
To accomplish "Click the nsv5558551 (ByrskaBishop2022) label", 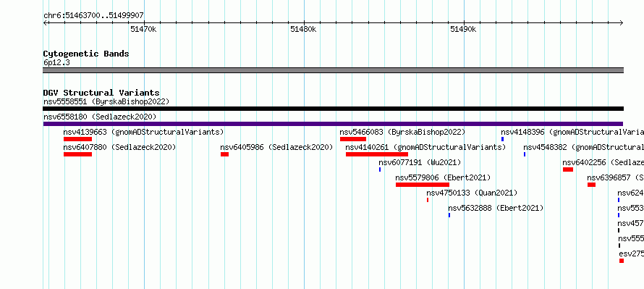I will 106,101.
